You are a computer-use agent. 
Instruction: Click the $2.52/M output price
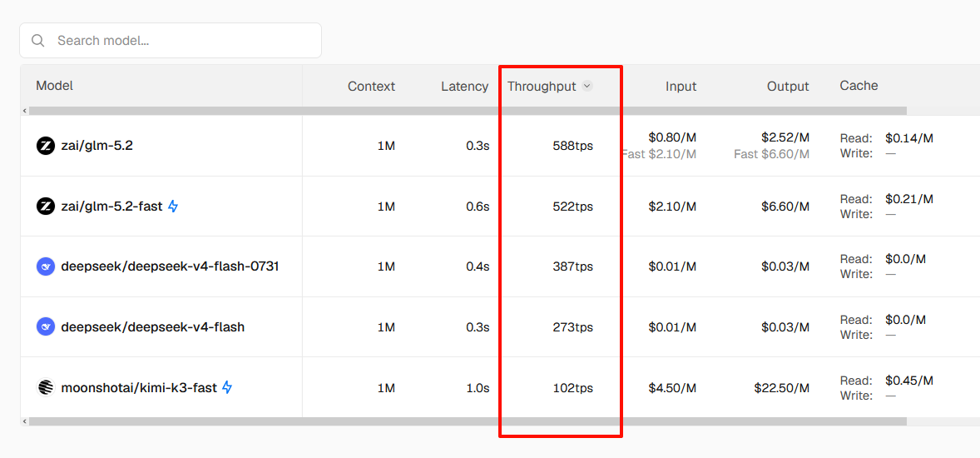tap(785, 137)
